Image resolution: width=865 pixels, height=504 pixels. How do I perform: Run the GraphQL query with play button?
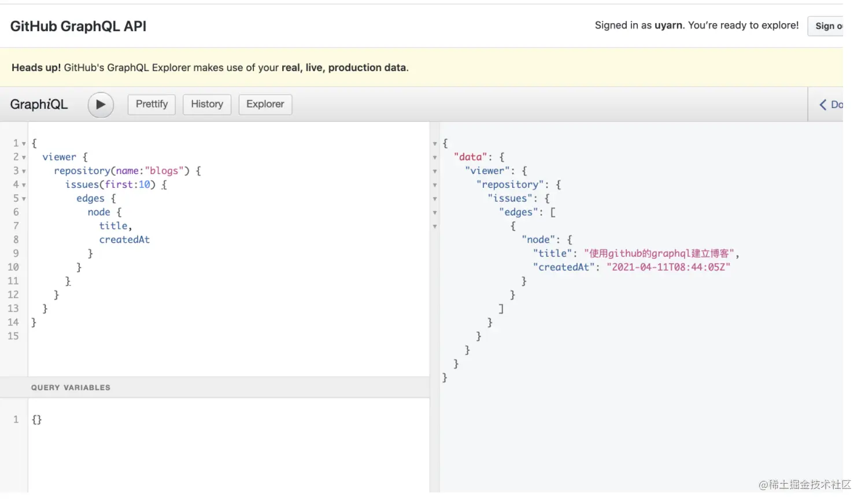tap(101, 105)
